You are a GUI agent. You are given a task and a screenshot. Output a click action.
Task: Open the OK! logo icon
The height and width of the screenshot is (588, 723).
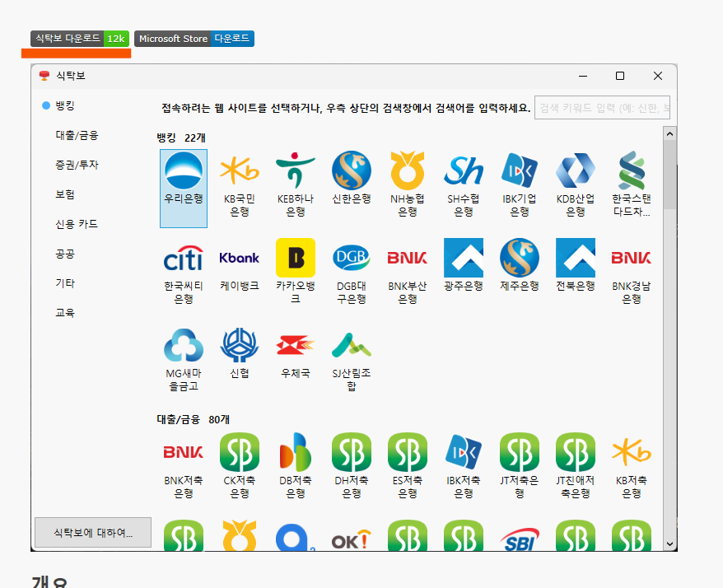click(352, 538)
